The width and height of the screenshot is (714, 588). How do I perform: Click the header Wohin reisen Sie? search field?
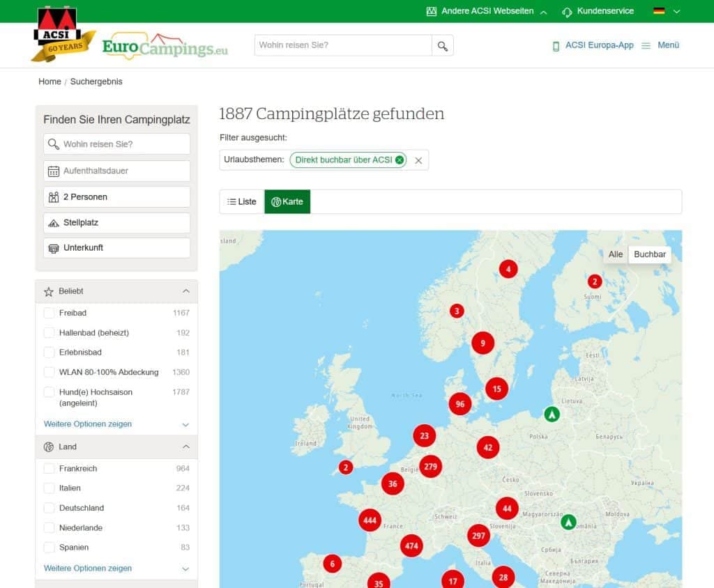(x=343, y=45)
